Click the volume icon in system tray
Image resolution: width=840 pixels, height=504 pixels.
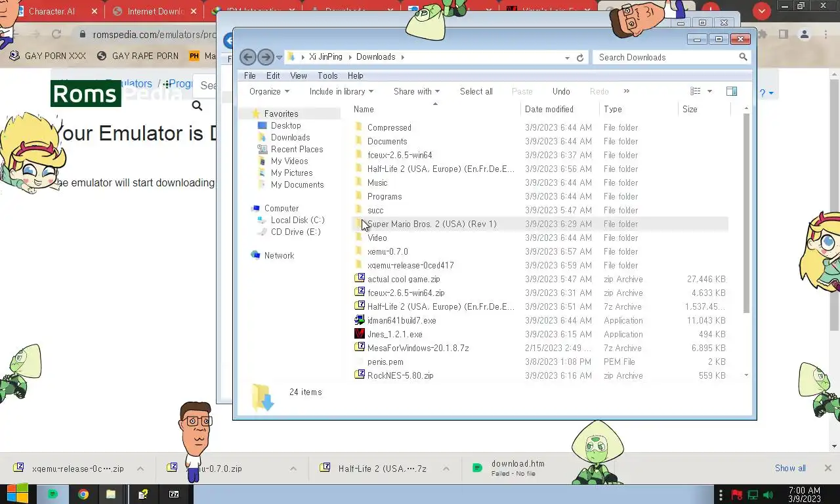(x=768, y=495)
